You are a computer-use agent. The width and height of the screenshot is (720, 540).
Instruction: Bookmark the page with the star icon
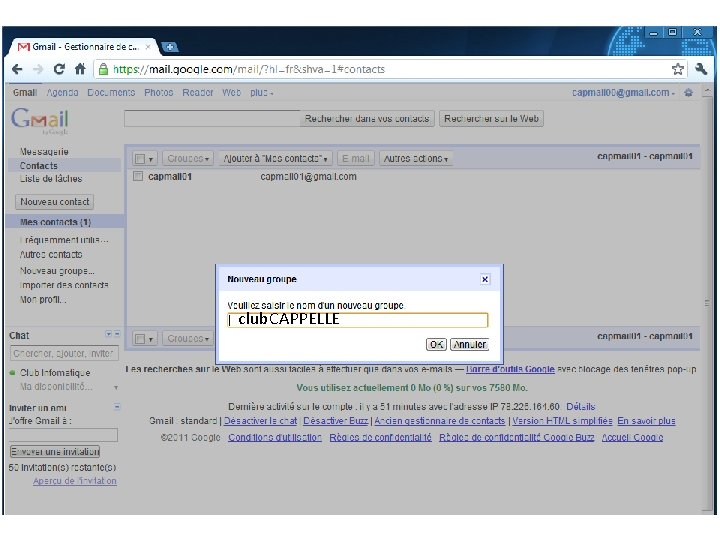(x=677, y=69)
